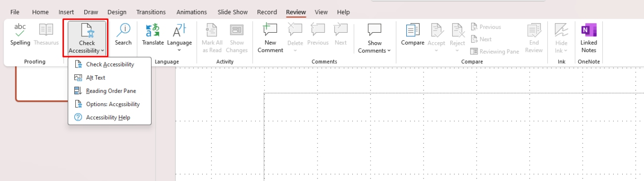The height and width of the screenshot is (181, 644).
Task: Open the Thesaurus tool
Action: click(x=46, y=35)
